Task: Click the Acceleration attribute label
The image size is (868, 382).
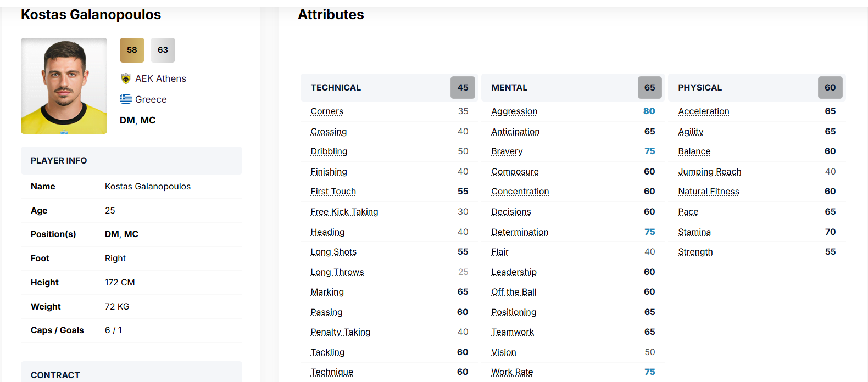Action: (x=703, y=111)
